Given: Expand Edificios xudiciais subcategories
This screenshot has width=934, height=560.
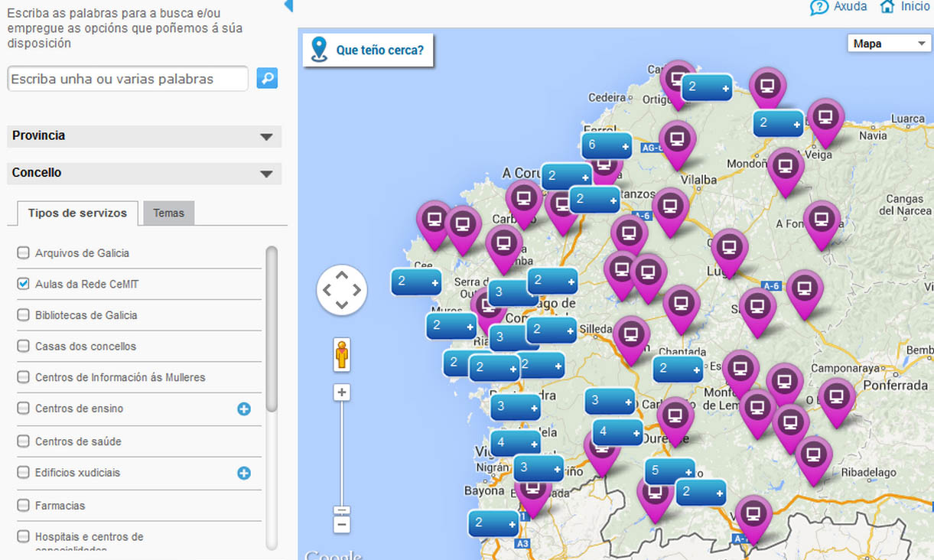Looking at the screenshot, I should [244, 474].
